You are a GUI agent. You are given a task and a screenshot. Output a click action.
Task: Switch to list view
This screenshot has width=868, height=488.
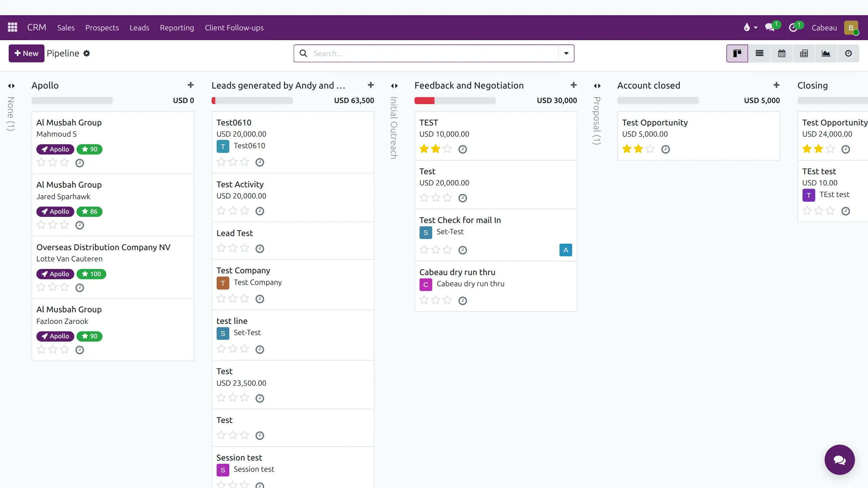[759, 53]
